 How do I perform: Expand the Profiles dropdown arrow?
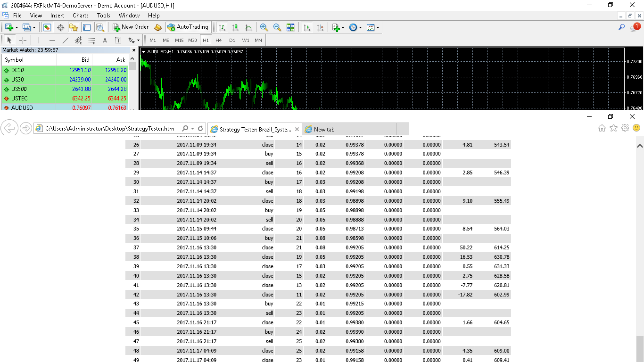click(34, 27)
